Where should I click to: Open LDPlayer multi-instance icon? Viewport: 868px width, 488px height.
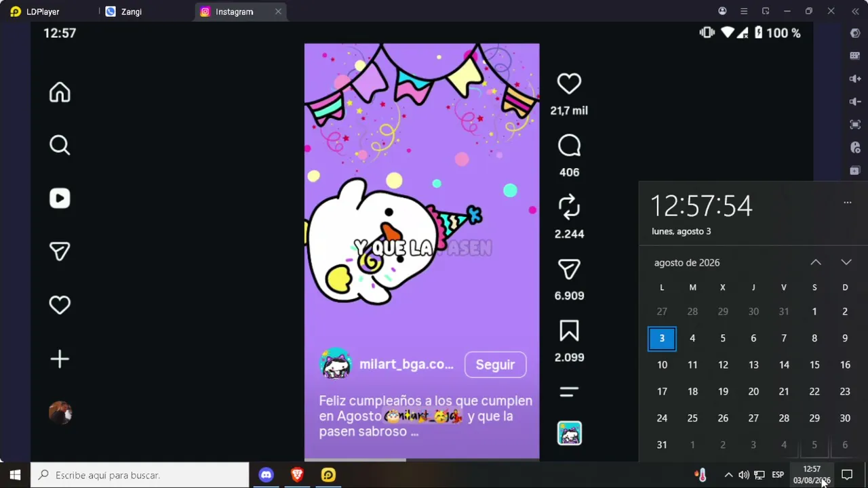(855, 171)
